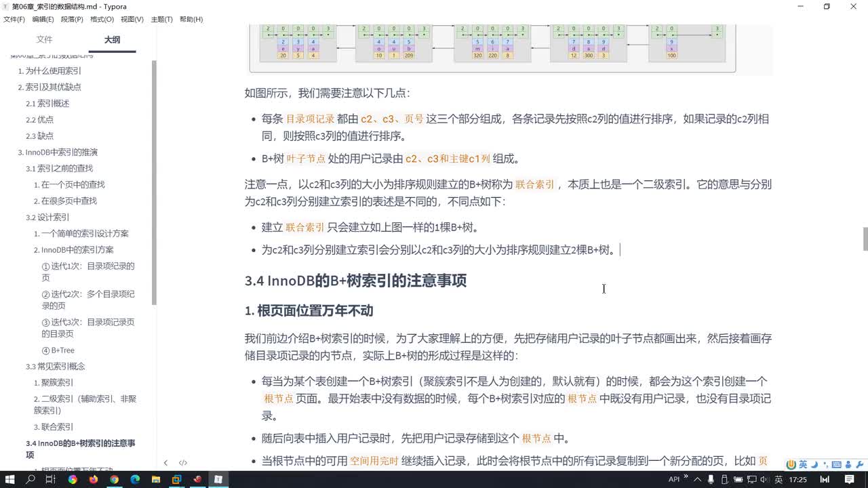Open the 视图(V) menu
Image resolution: width=868 pixels, height=488 pixels.
click(x=132, y=19)
